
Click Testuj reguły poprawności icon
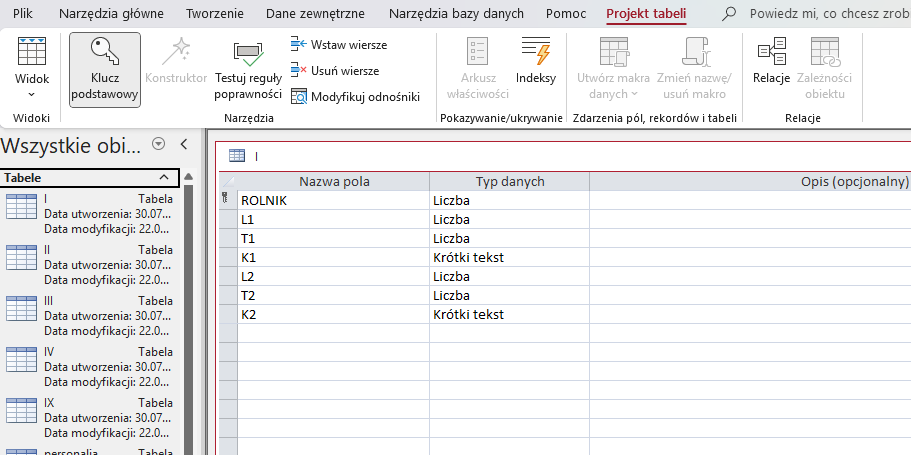tap(248, 54)
